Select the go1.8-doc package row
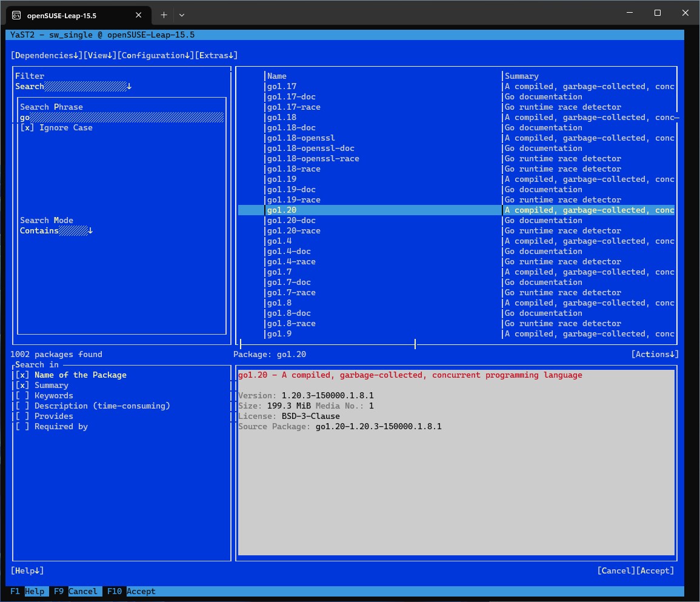 coord(456,313)
